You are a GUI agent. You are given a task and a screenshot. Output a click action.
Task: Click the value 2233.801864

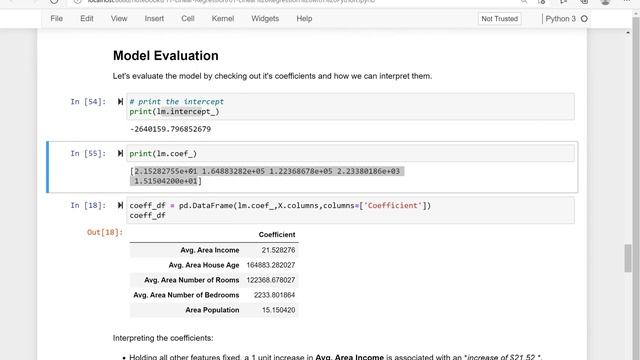pyautogui.click(x=274, y=295)
